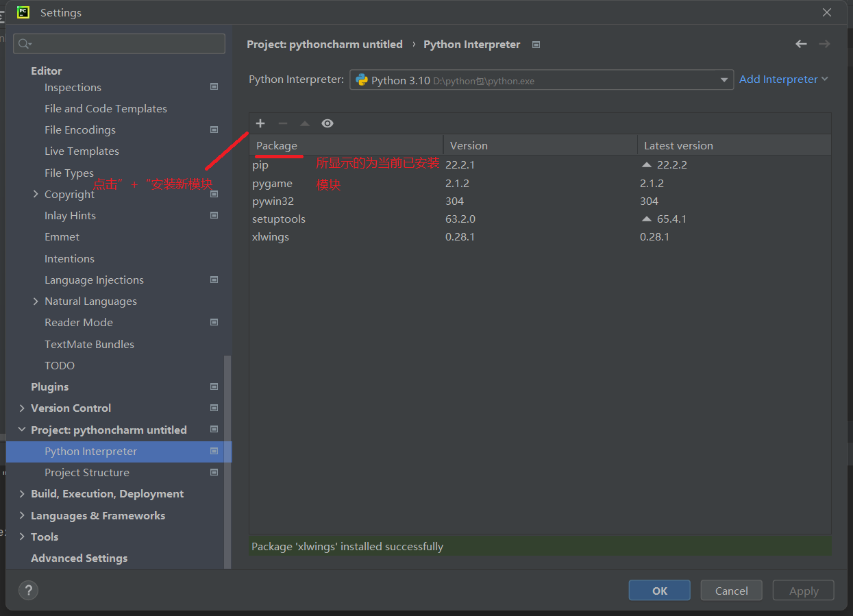This screenshot has height=616, width=853.
Task: Select the pywin32 package row
Action: [540, 201]
